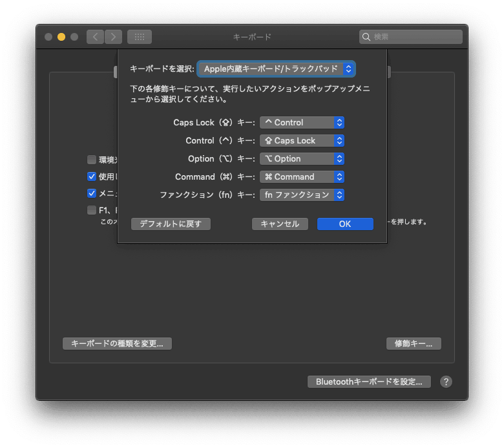The height and width of the screenshot is (448, 504).
Task: Open the Caps Lock key action dropdown
Action: [x=302, y=123]
